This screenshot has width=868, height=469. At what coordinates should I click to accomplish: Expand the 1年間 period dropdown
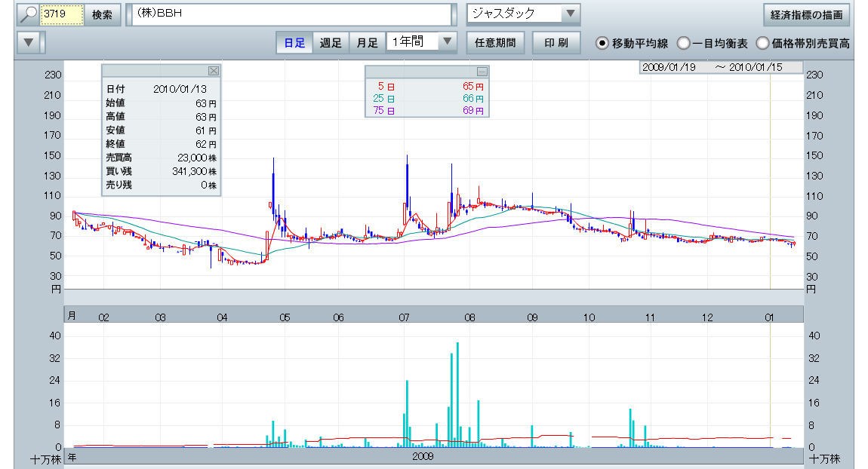tap(448, 42)
